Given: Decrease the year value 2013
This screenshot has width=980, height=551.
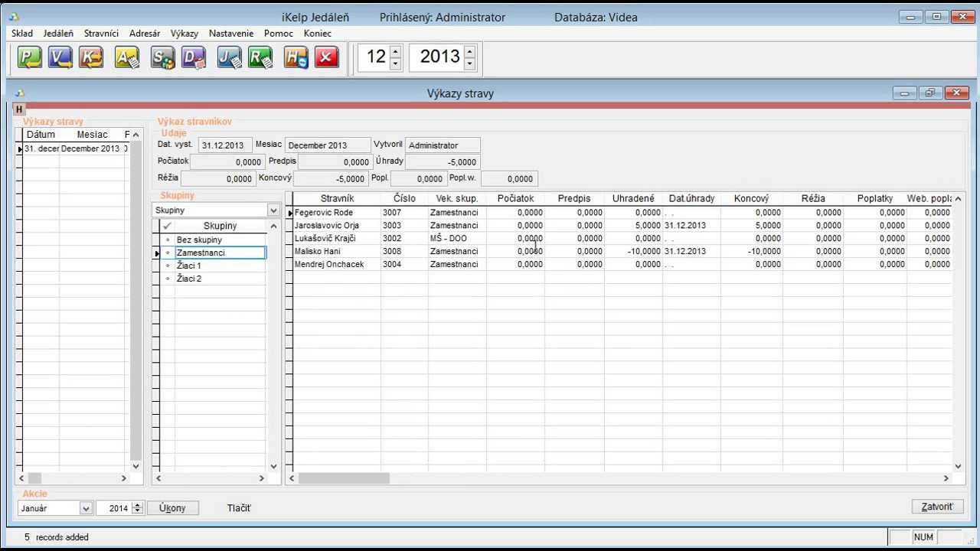Looking at the screenshot, I should click(x=469, y=64).
